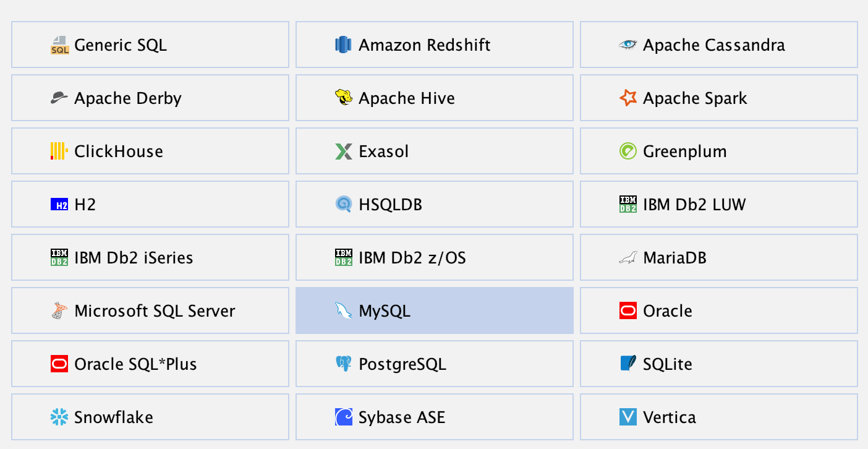Image resolution: width=868 pixels, height=449 pixels.
Task: Pick the Vertica database option
Action: click(719, 417)
